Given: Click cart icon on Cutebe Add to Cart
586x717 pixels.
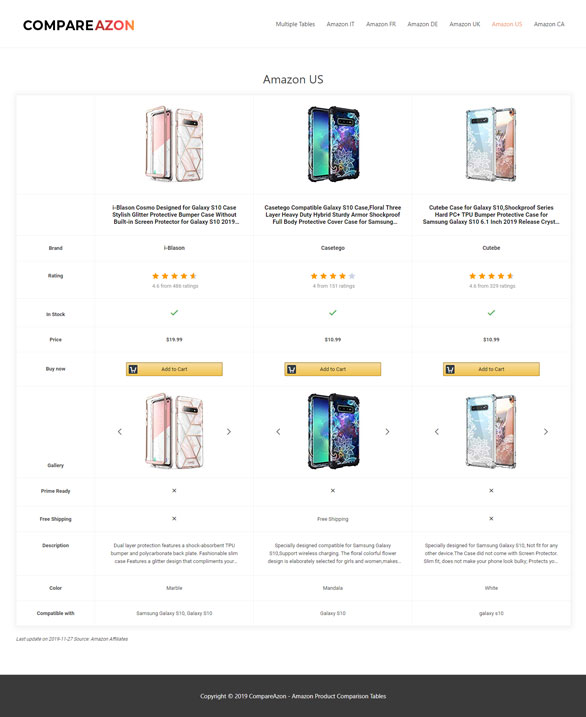Looking at the screenshot, I should (450, 369).
